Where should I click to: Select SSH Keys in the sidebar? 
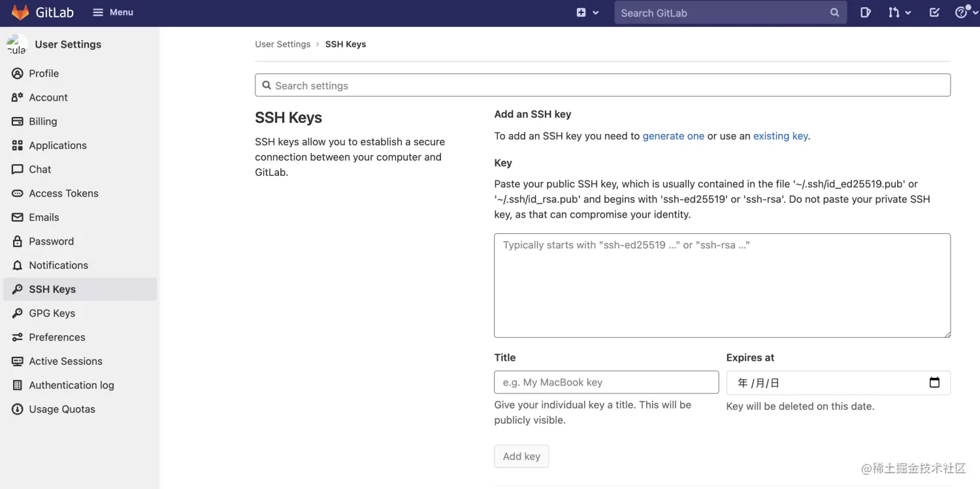(x=80, y=289)
